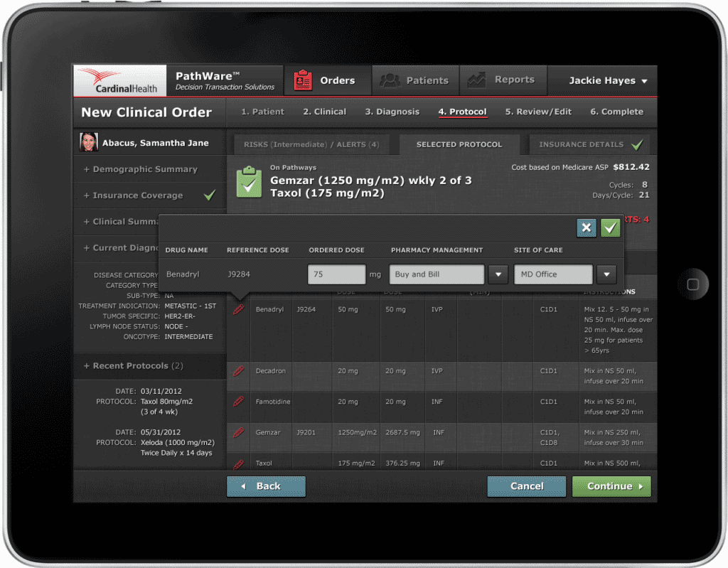Go to step 1. Patient
Image resolution: width=728 pixels, height=568 pixels.
[263, 112]
